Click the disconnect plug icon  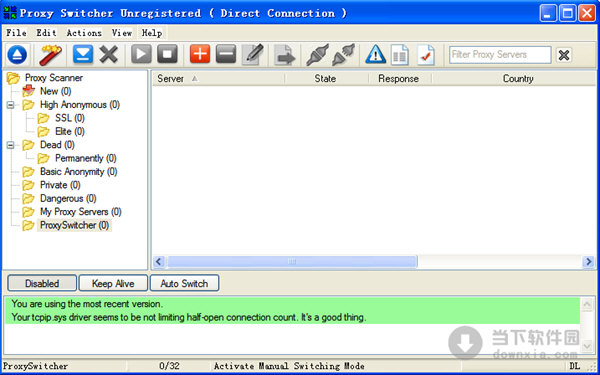(x=343, y=55)
